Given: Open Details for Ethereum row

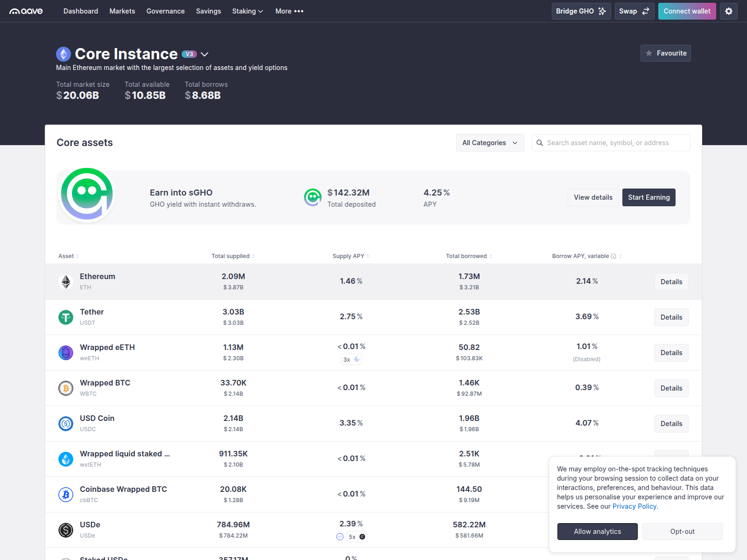Looking at the screenshot, I should point(671,282).
